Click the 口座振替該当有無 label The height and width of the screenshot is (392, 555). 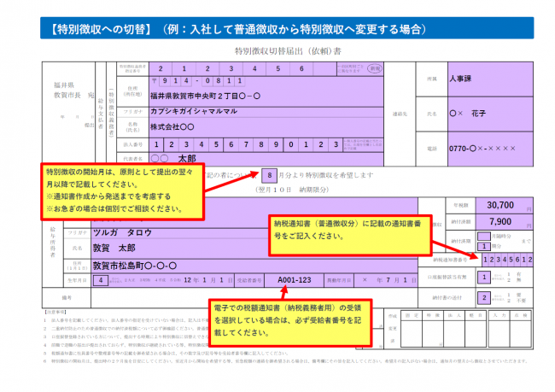pos(447,277)
